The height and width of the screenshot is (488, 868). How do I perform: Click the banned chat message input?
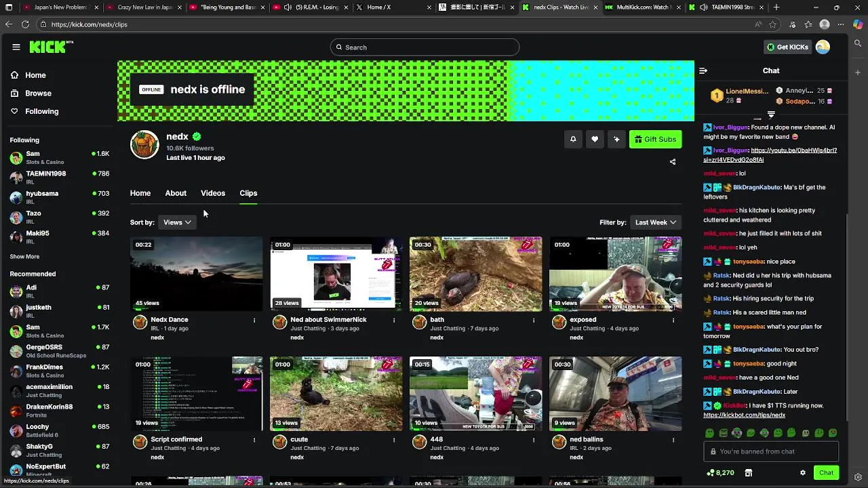click(x=771, y=451)
